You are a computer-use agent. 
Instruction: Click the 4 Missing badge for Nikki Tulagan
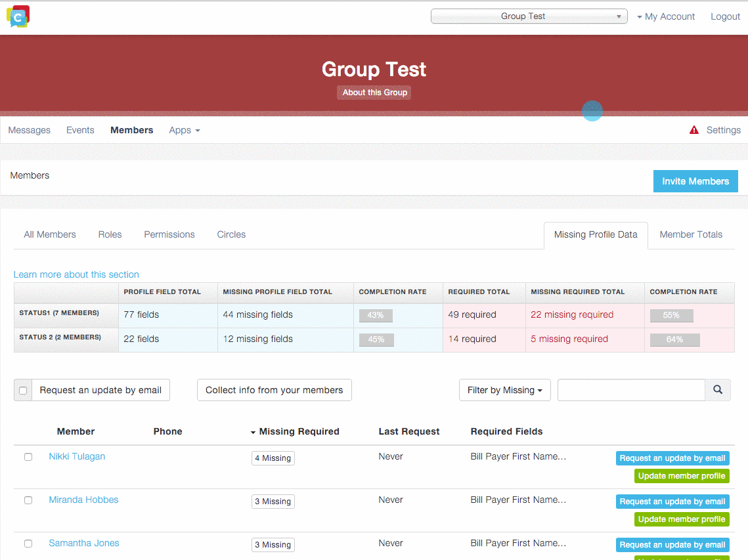(x=273, y=458)
